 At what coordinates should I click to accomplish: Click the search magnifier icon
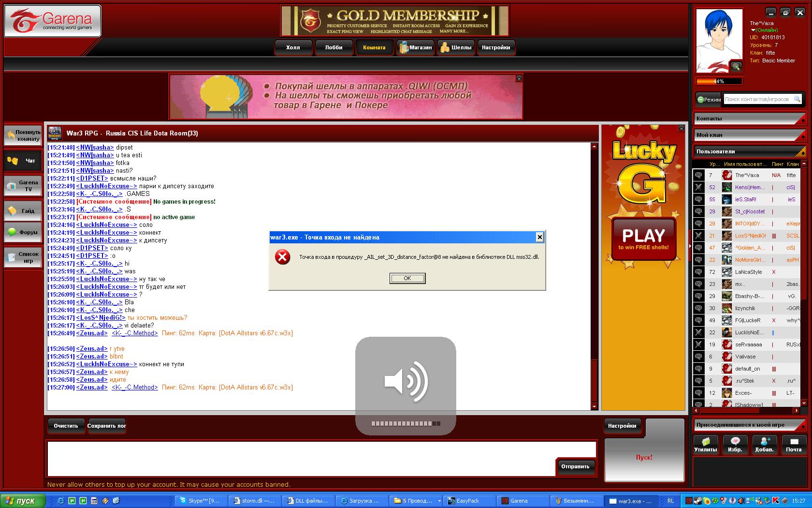(797, 99)
